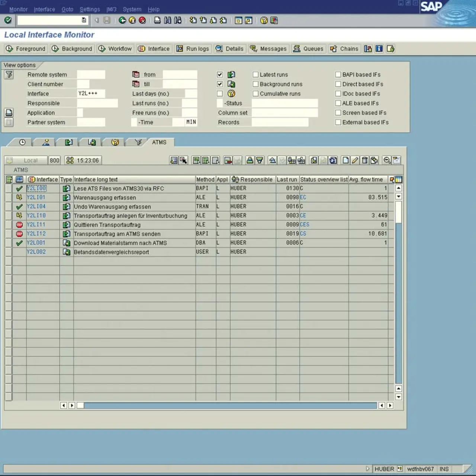
Task: Open the Y2LI11 interface link
Action: (x=36, y=225)
